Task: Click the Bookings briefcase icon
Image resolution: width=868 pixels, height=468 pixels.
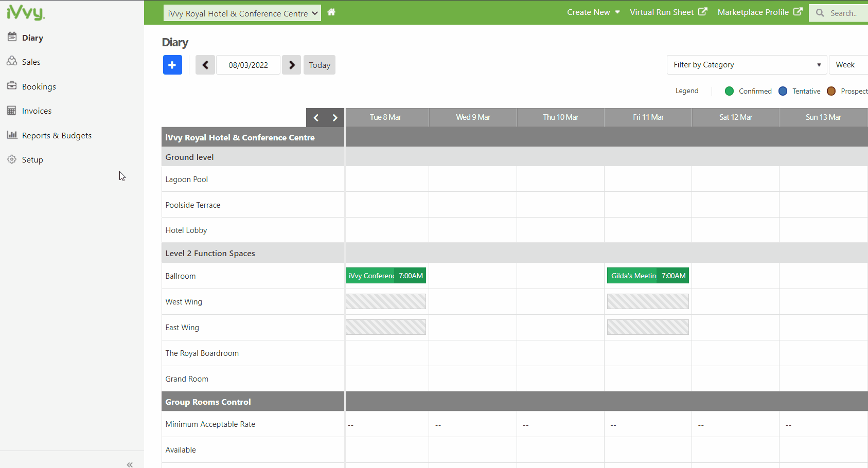Action: click(x=12, y=86)
